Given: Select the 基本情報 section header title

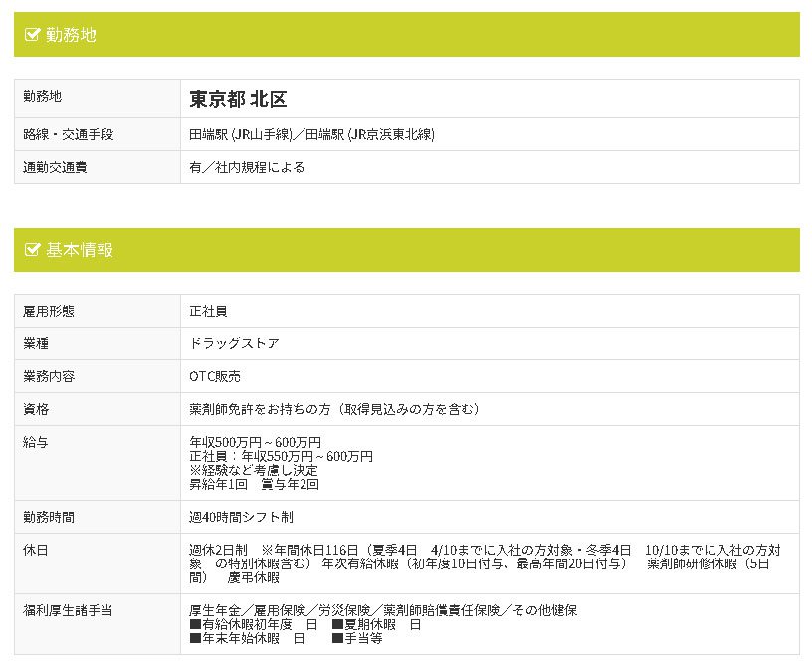Looking at the screenshot, I should coord(80,250).
